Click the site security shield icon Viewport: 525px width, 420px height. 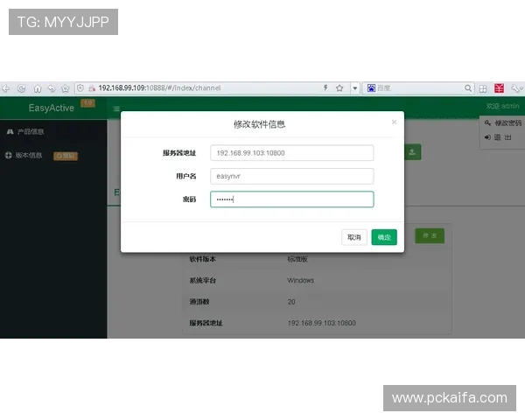point(80,88)
